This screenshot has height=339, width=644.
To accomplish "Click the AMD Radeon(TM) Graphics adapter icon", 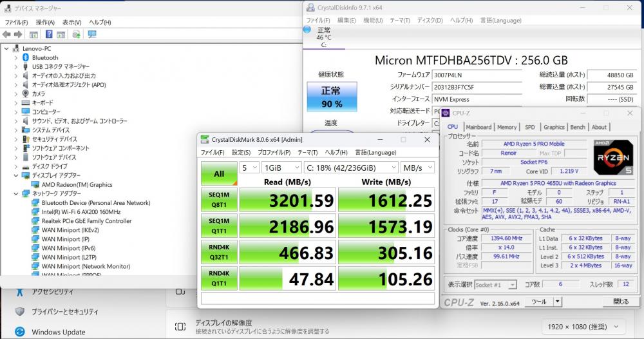I will point(35,184).
